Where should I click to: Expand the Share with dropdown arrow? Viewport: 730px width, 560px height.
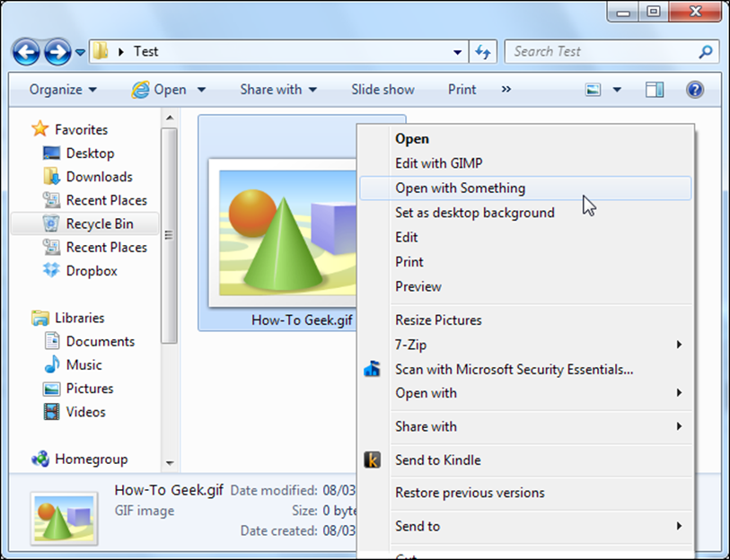(x=311, y=89)
